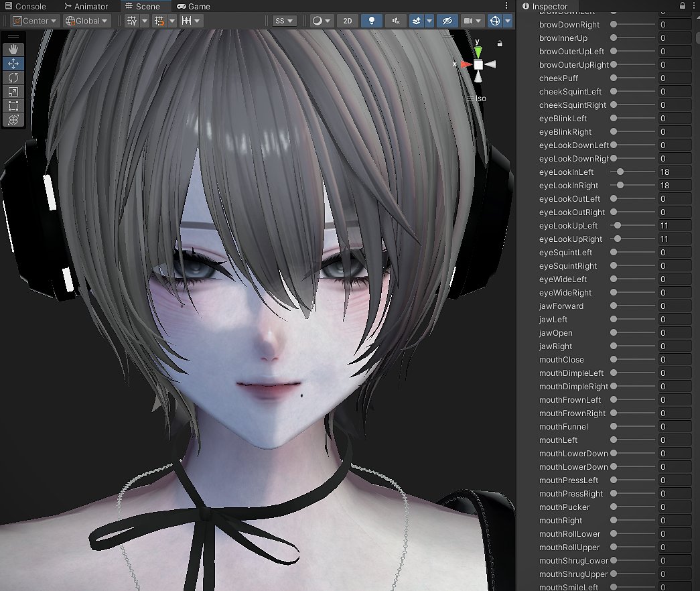Open grid snapping options dropdown arrow
Image resolution: width=700 pixels, height=591 pixels.
[x=172, y=21]
